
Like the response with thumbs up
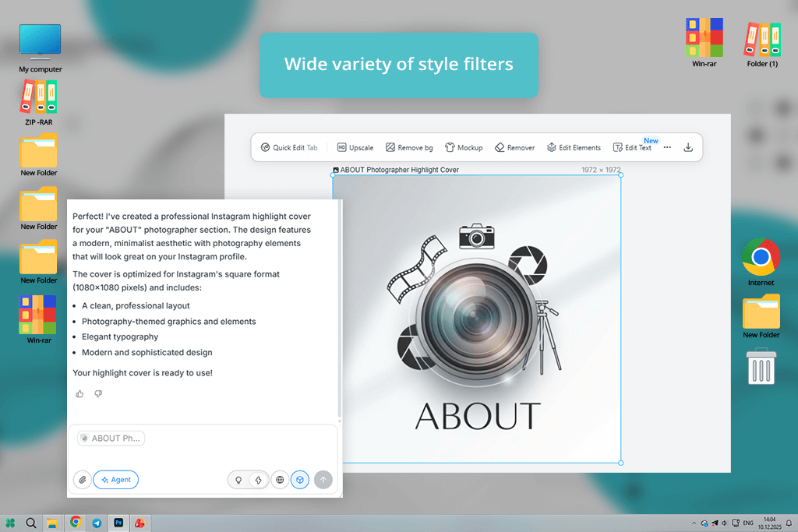tap(80, 393)
